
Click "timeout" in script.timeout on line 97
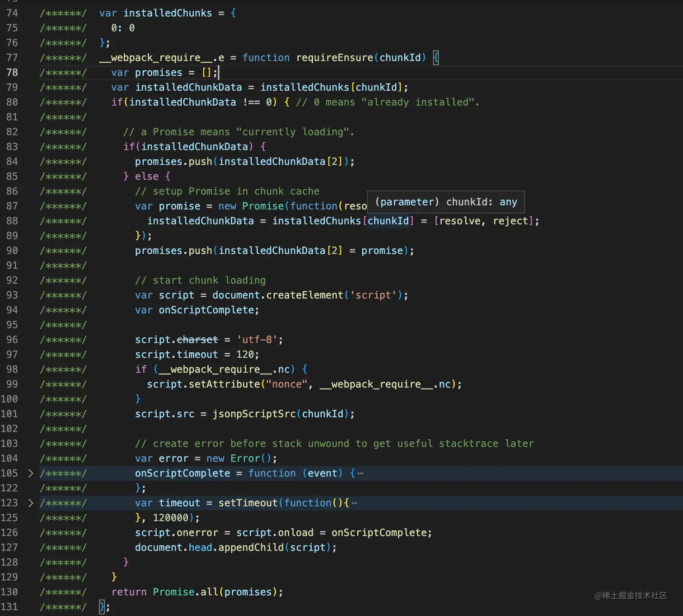(x=197, y=355)
